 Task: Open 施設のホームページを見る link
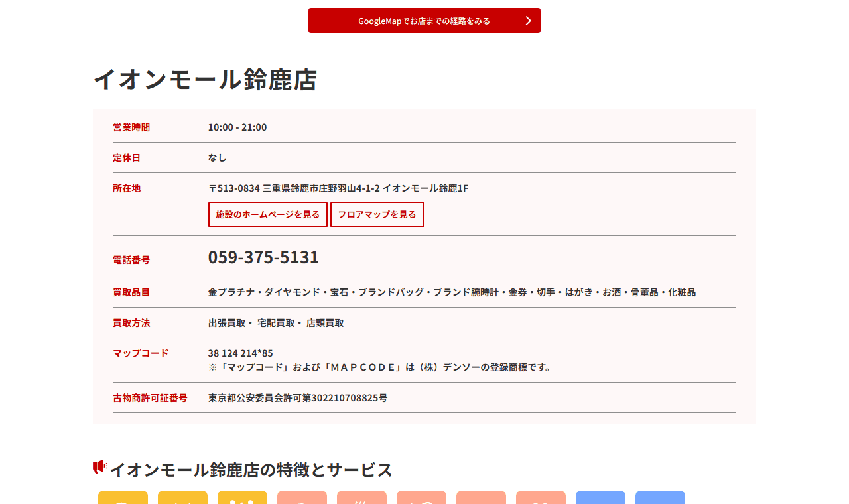click(268, 214)
